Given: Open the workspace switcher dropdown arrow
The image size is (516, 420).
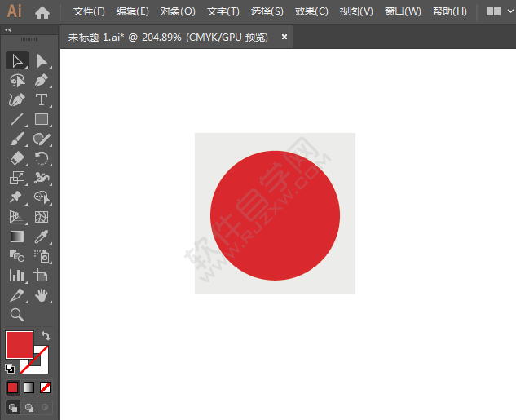Looking at the screenshot, I should pyautogui.click(x=510, y=11).
